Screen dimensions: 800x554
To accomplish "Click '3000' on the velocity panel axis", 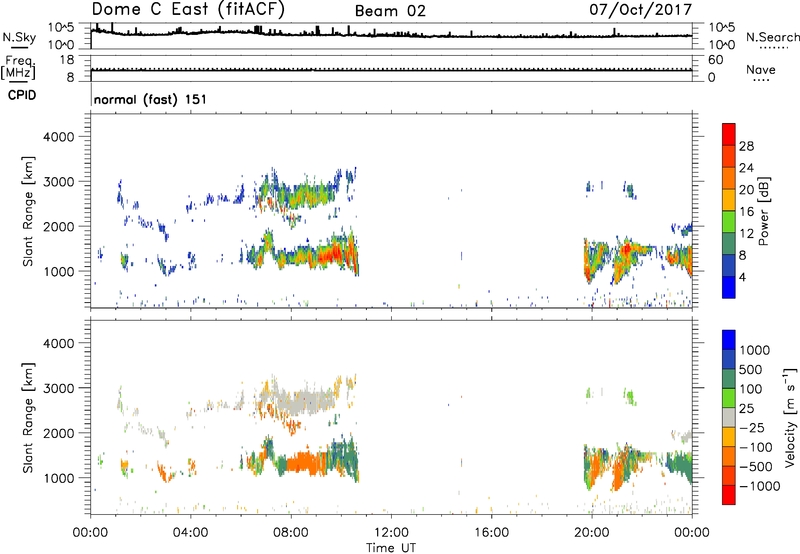I will point(59,388).
